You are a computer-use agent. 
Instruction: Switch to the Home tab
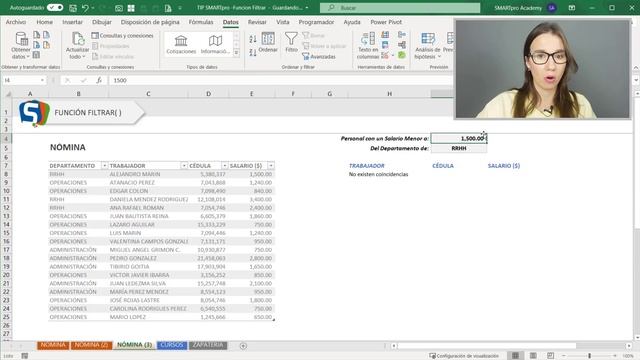click(x=44, y=22)
